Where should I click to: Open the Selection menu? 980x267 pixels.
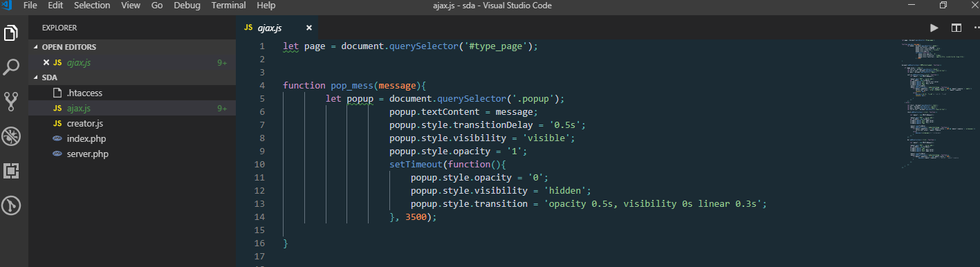pos(92,6)
